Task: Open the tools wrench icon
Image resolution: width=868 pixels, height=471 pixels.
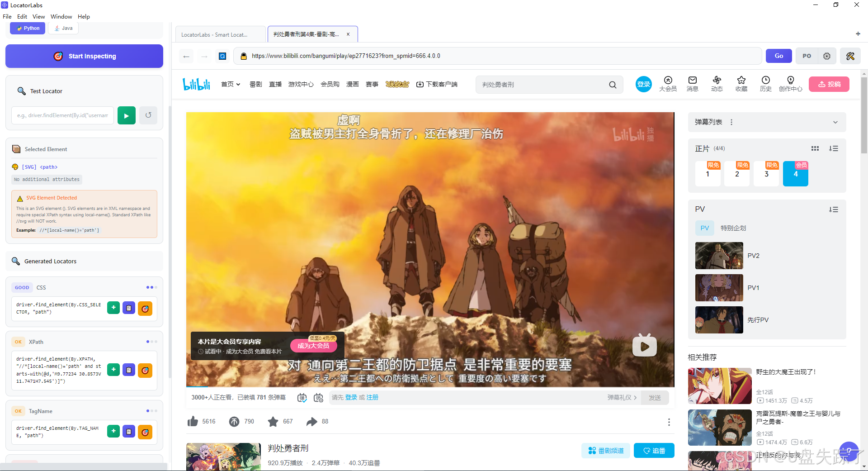Action: click(x=850, y=56)
